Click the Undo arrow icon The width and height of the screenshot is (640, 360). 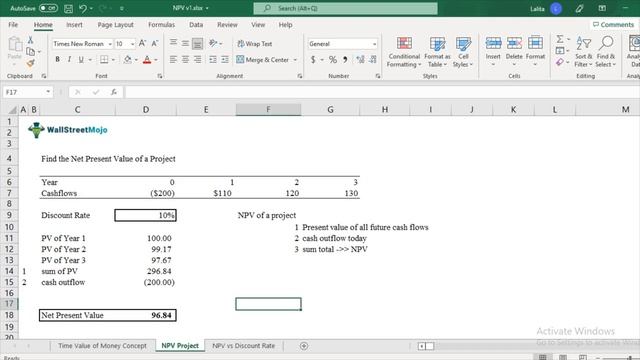(83, 8)
